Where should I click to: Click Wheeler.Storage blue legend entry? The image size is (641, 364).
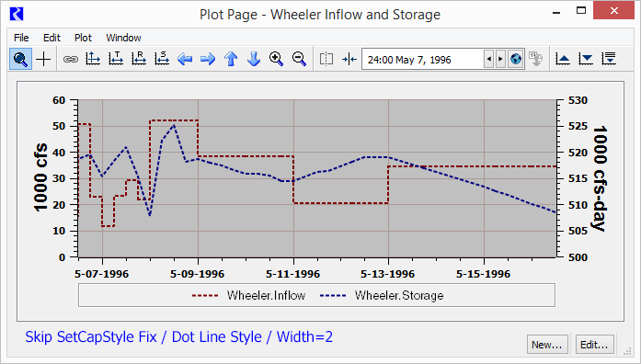tap(382, 295)
